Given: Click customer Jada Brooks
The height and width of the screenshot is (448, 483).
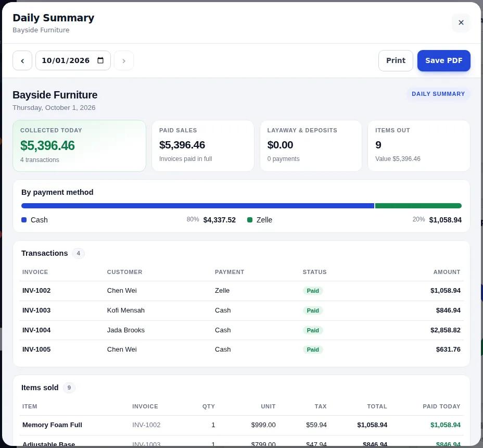Looking at the screenshot, I should (125, 330).
